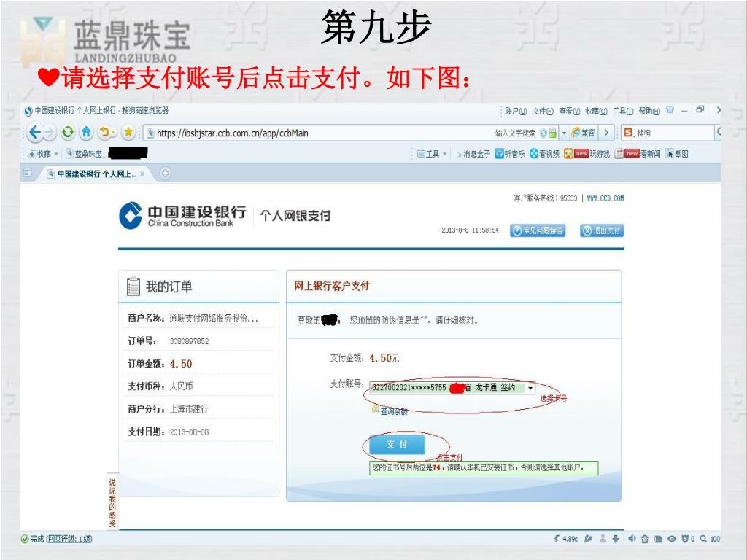747x560 pixels.
Task: Click the pen edit icon in status bar
Action: point(589,539)
